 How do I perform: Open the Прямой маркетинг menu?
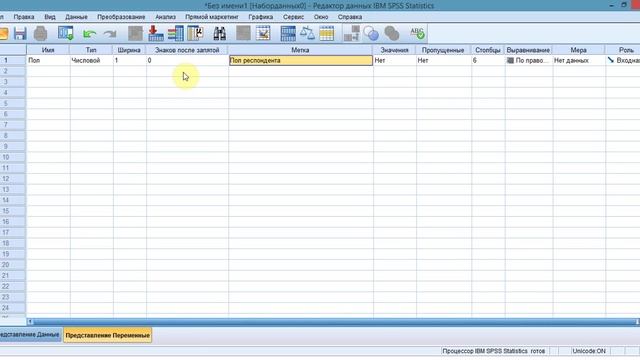[212, 17]
